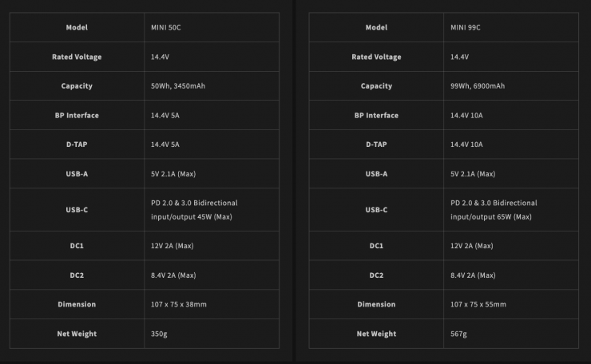This screenshot has height=364, width=591.
Task: Select the 99Wh, 6900mAh capacity value
Action: point(478,86)
